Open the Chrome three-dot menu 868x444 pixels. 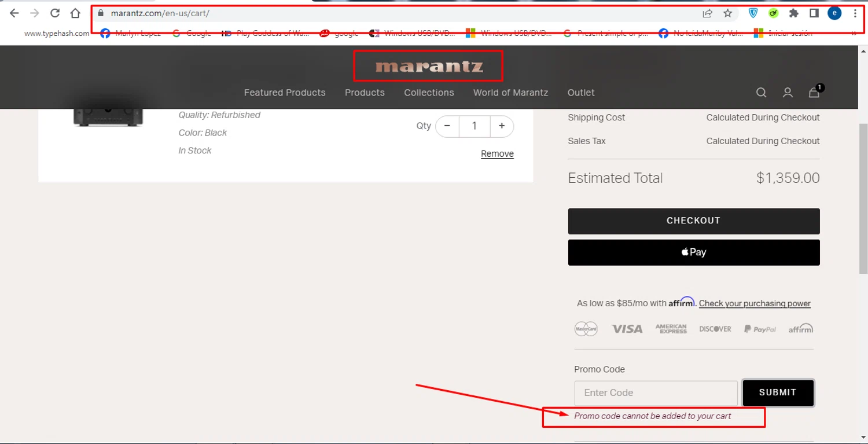(x=855, y=13)
